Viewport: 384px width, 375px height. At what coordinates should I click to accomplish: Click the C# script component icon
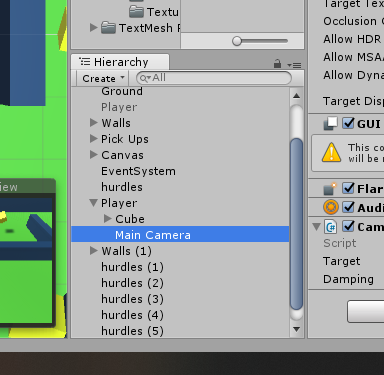tap(330, 227)
